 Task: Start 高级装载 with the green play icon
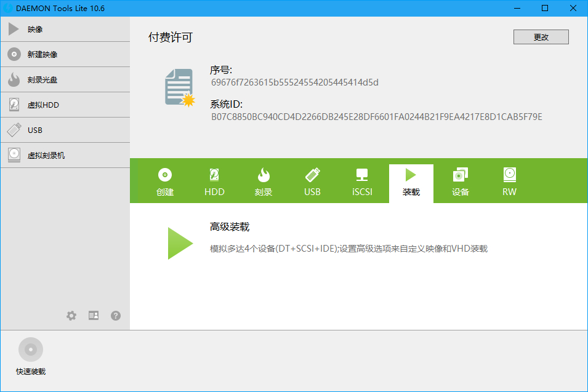[179, 242]
